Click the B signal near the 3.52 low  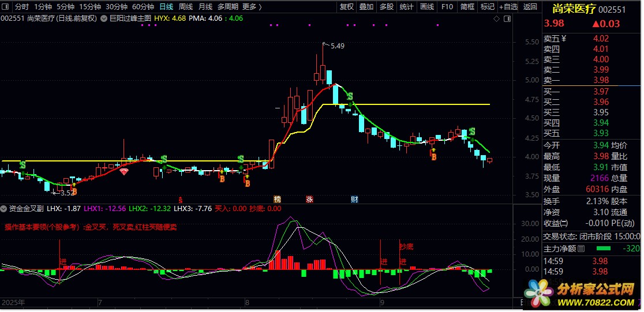[x=74, y=191]
